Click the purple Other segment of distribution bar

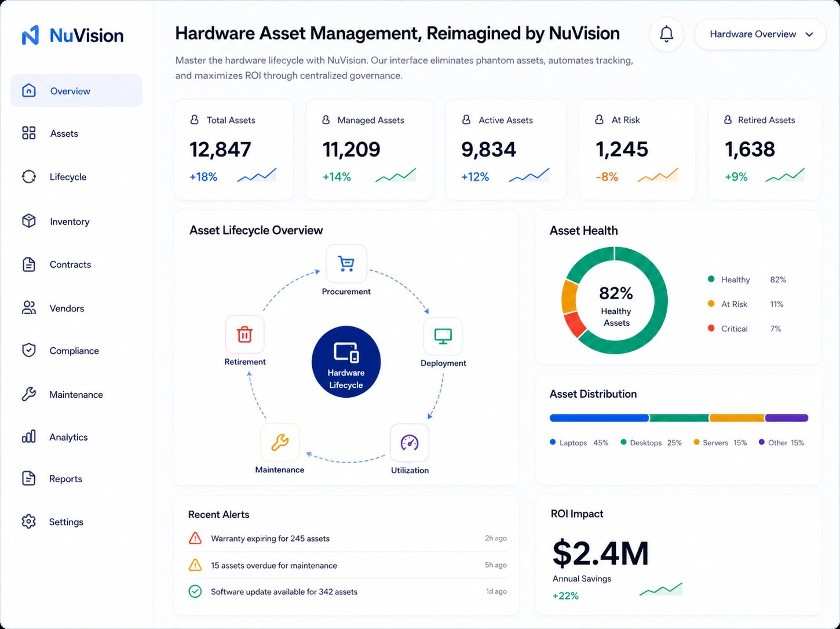[x=787, y=418]
